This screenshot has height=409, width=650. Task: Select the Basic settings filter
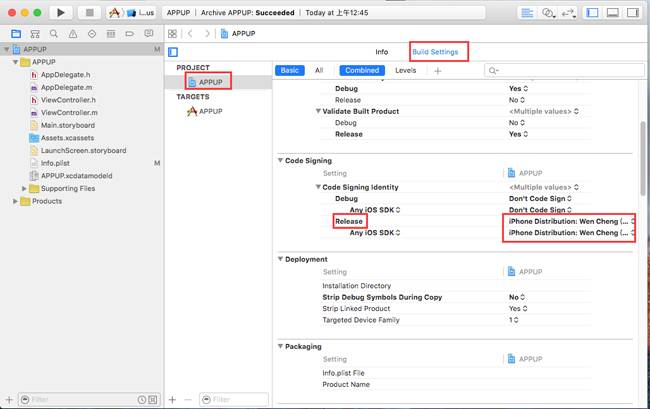[289, 70]
